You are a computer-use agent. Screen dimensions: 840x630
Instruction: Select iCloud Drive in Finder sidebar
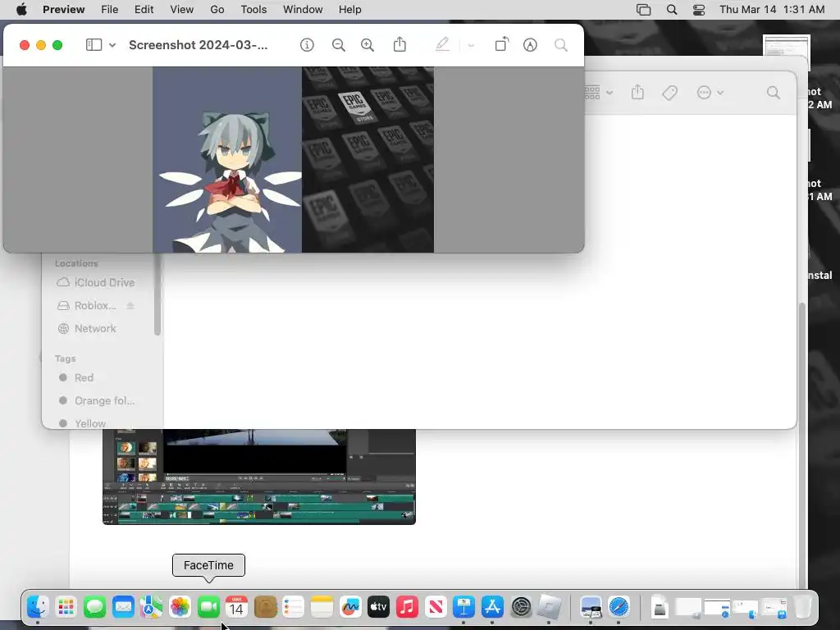97,282
